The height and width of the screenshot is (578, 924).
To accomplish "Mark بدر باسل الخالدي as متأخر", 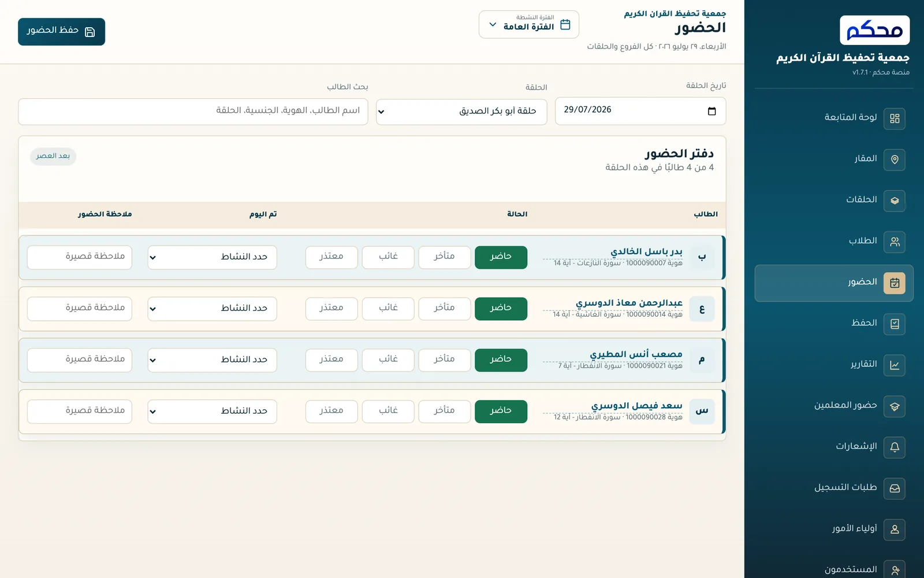I will click(444, 257).
